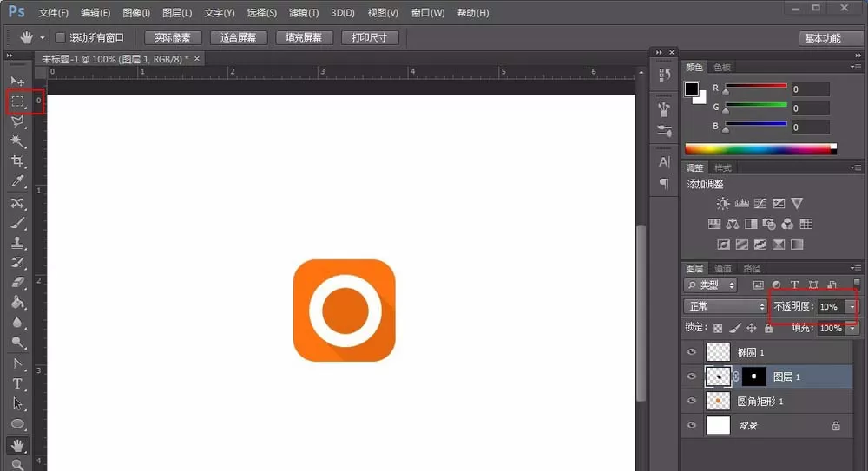
Task: Hide the 背景 layer
Action: coord(692,425)
